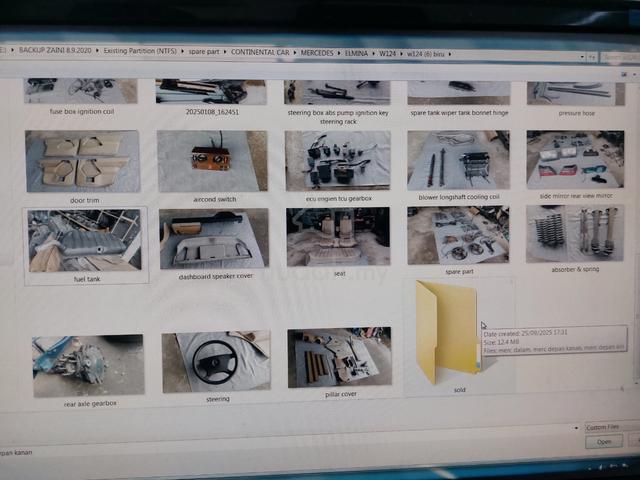Viewport: 640px width, 480px height.
Task: Click 'door trim' file name label
Action: tap(84, 200)
